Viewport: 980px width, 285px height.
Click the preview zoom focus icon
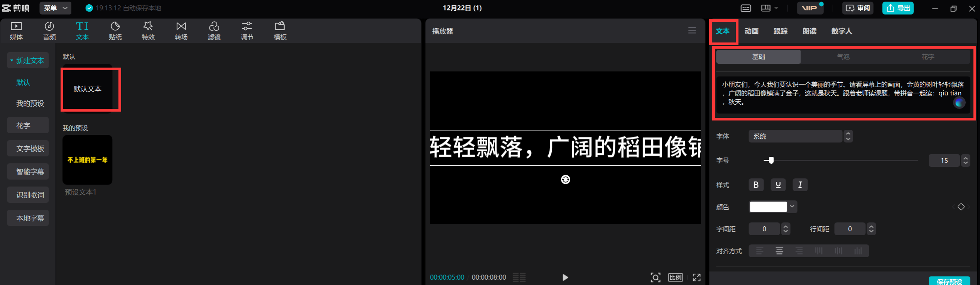(656, 277)
